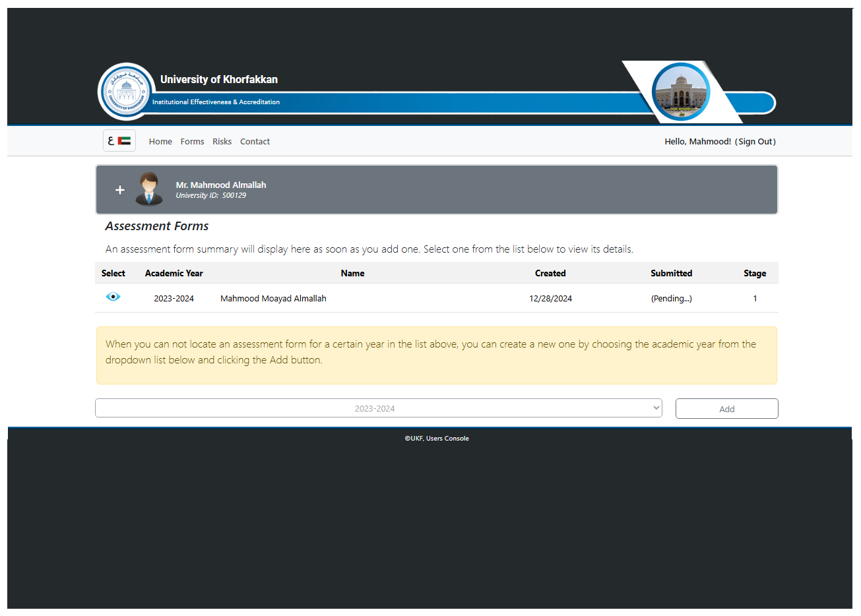Open the Contact page

tap(255, 142)
